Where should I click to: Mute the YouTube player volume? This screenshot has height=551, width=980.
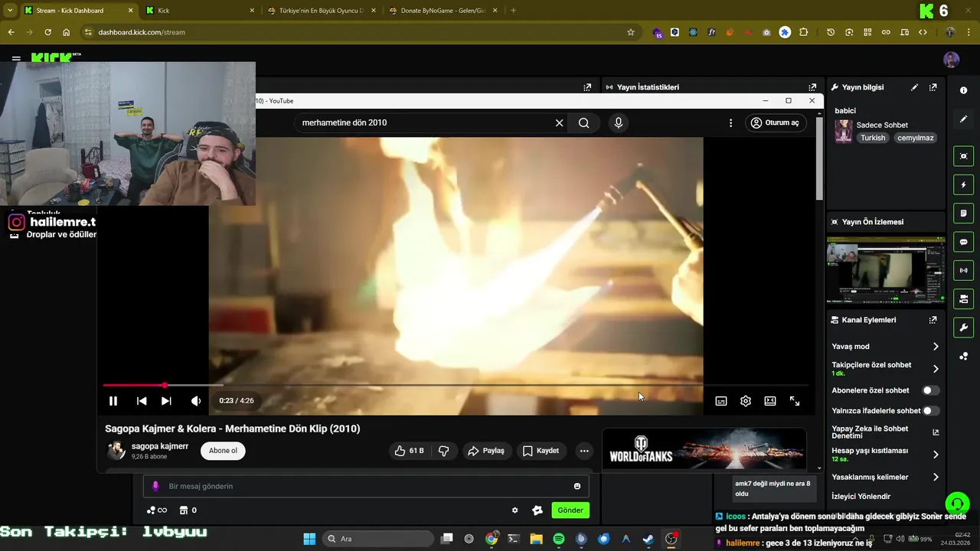(196, 401)
